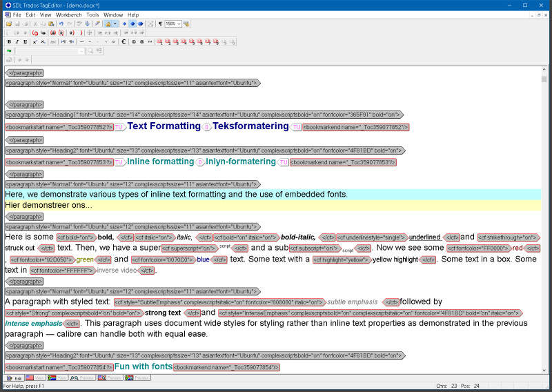Switch to the US flag Preview tab
This screenshot has width=552, height=392.
point(110,378)
